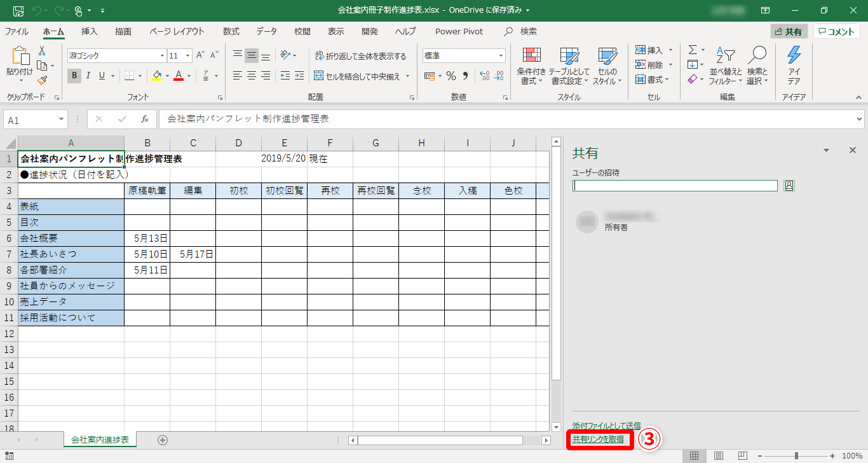The height and width of the screenshot is (463, 868).
Task: Open Find & Select (検索と選択)
Action: click(x=757, y=66)
